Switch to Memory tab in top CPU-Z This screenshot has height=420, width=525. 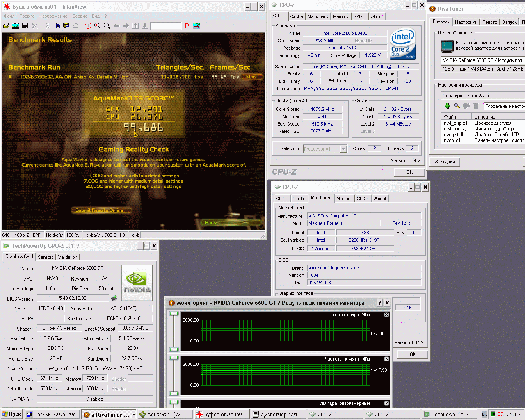point(341,16)
